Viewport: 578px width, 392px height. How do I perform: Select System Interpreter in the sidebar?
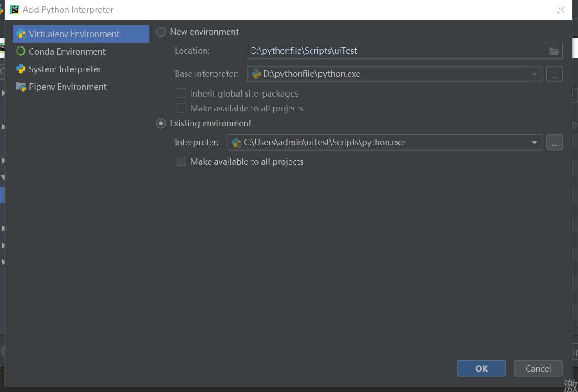(81, 69)
